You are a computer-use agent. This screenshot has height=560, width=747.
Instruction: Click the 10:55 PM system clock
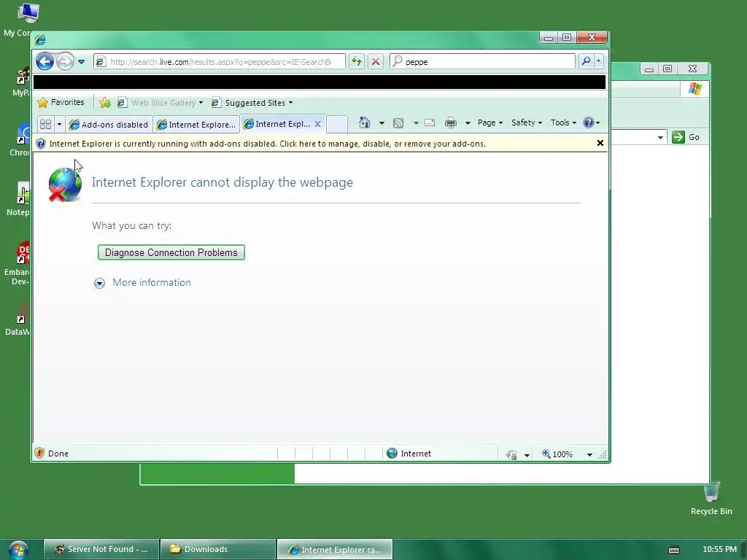[x=719, y=549]
